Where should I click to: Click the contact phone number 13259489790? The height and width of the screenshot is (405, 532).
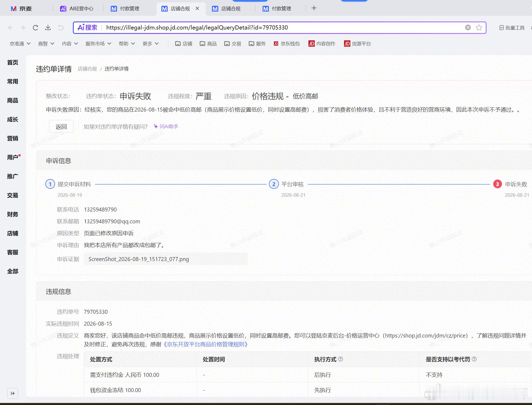(100, 210)
